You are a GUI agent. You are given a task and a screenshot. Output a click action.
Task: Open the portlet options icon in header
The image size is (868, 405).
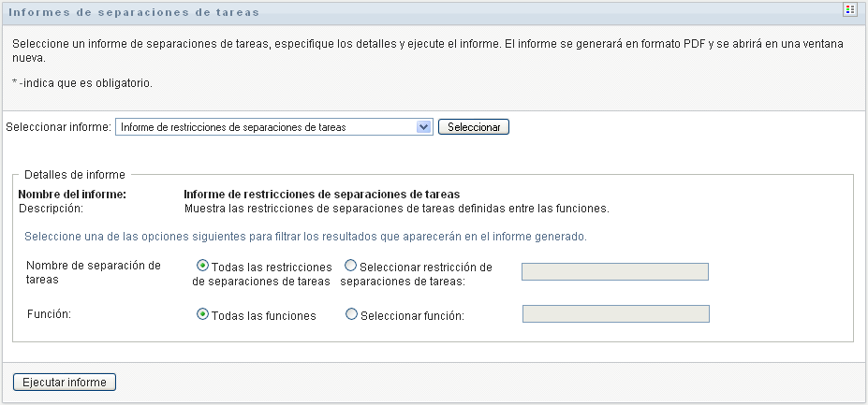pyautogui.click(x=850, y=10)
